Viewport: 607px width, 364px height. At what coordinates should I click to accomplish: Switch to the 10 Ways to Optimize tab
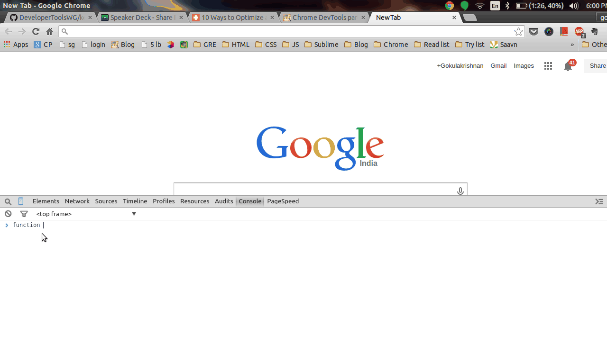(233, 18)
